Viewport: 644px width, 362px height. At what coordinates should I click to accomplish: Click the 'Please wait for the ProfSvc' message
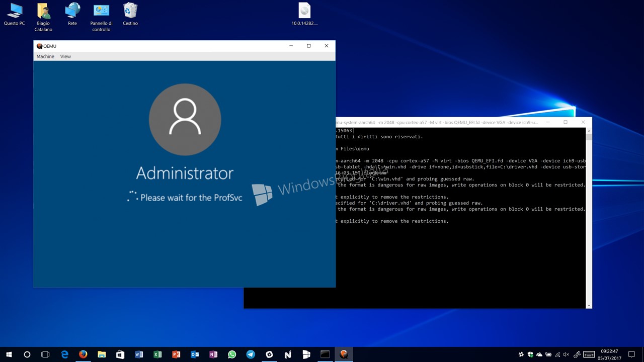pos(191,198)
